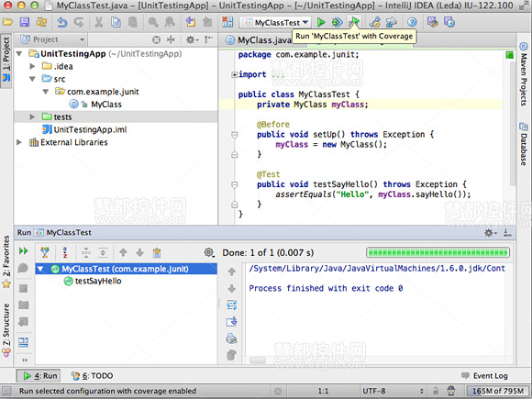The image size is (532, 399).
Task: Open the Database side tab
Action: point(524,144)
